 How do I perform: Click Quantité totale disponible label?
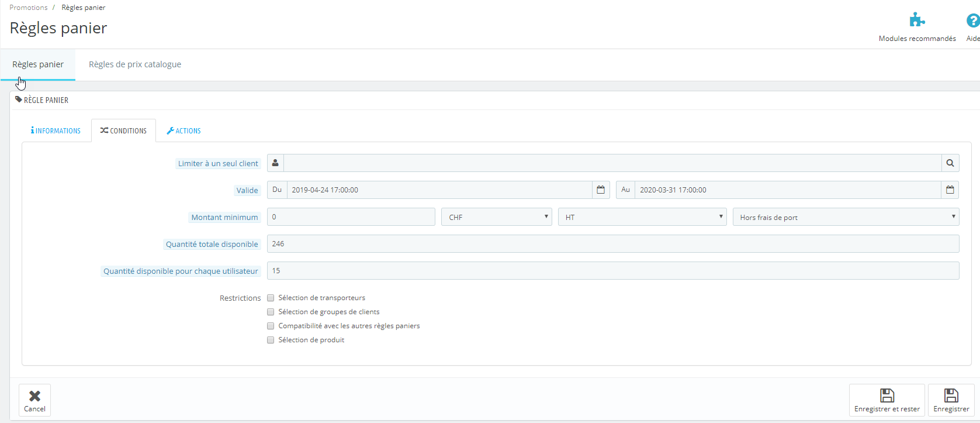(212, 244)
